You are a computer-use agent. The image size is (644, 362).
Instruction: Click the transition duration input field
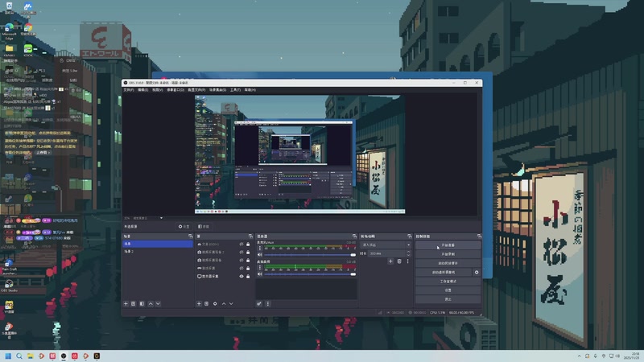point(386,253)
